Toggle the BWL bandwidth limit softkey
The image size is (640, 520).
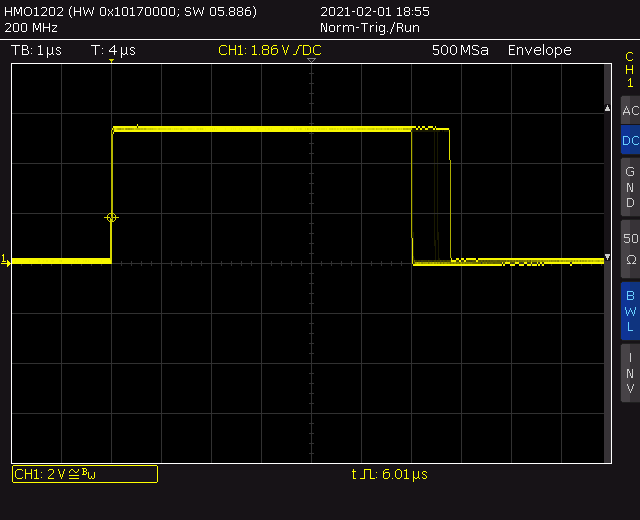pos(629,310)
